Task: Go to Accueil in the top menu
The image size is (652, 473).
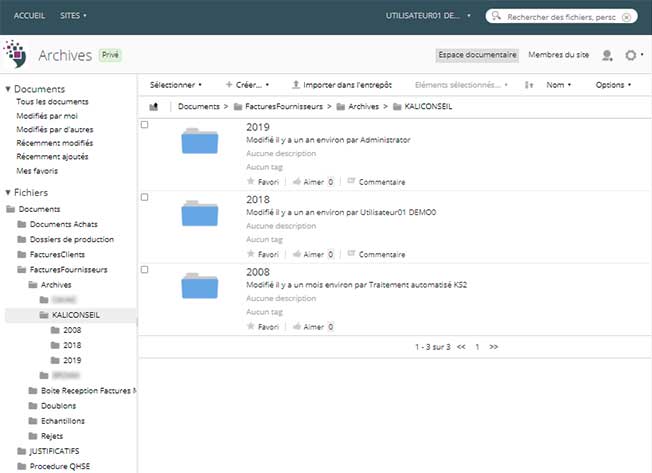Action: tap(29, 16)
